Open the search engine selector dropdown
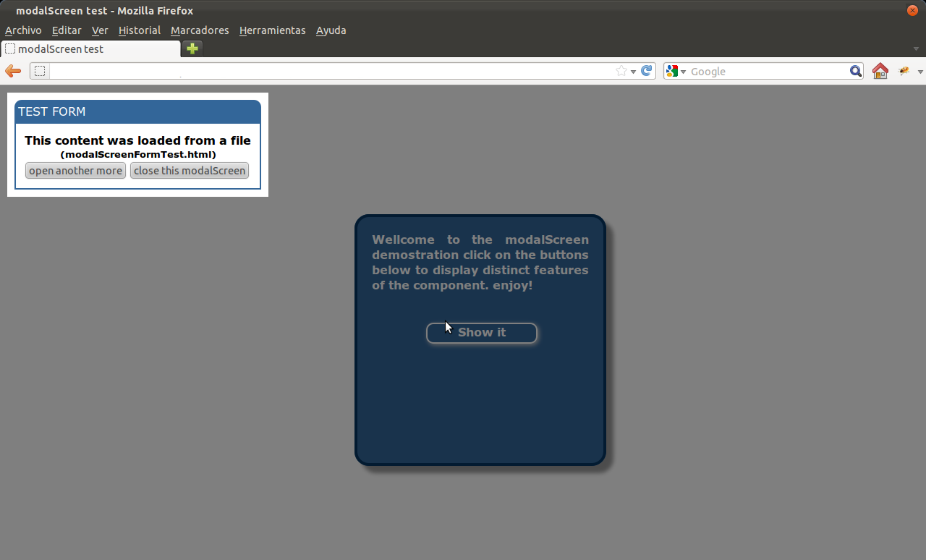This screenshot has width=926, height=560. tap(682, 71)
